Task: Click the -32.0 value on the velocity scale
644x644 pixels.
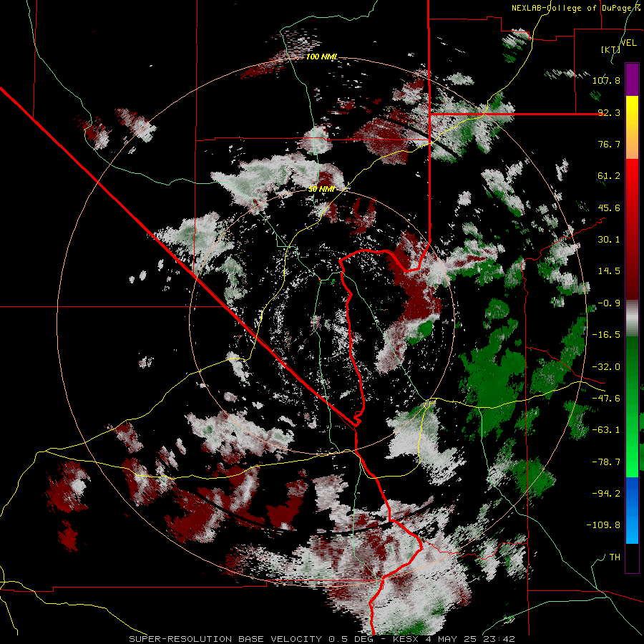Action: (x=606, y=367)
